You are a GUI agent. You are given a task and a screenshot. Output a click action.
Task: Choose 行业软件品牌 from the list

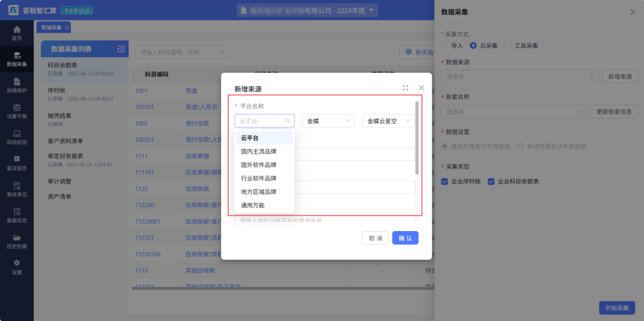pyautogui.click(x=265, y=178)
